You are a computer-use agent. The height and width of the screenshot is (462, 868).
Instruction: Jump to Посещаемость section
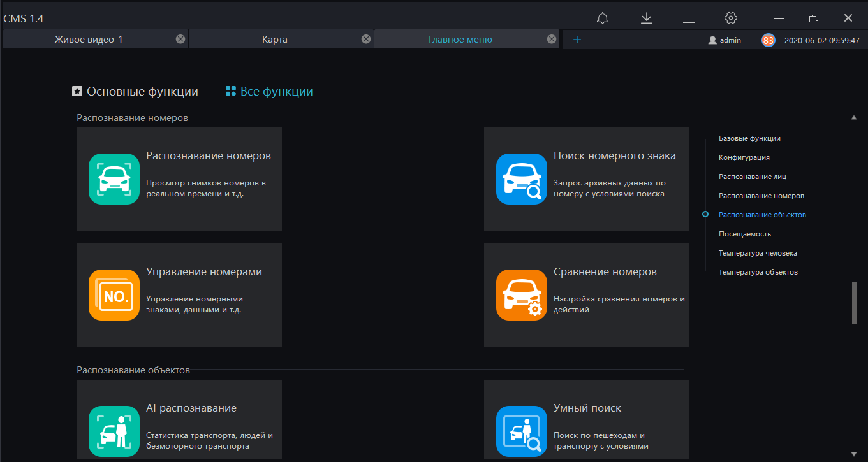(x=745, y=234)
